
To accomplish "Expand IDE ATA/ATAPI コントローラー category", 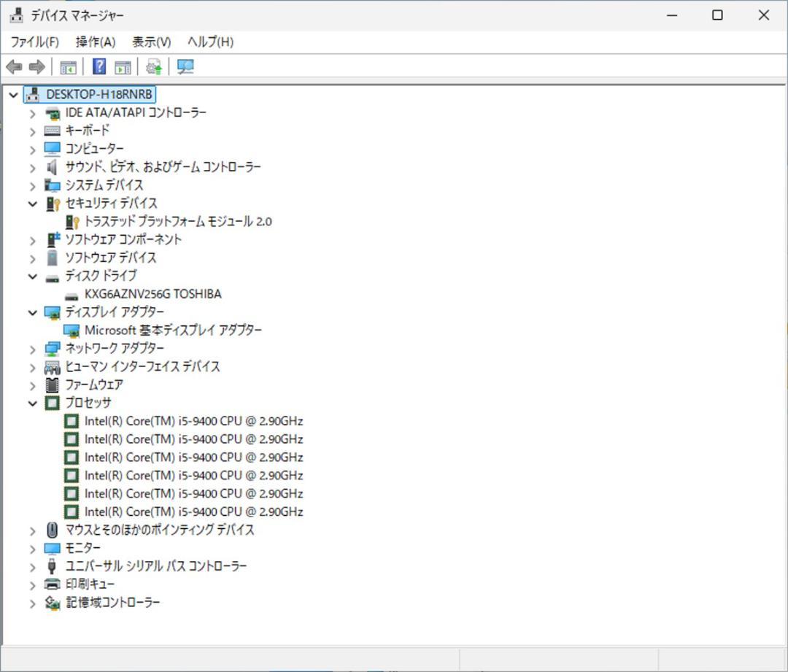I will pos(33,114).
